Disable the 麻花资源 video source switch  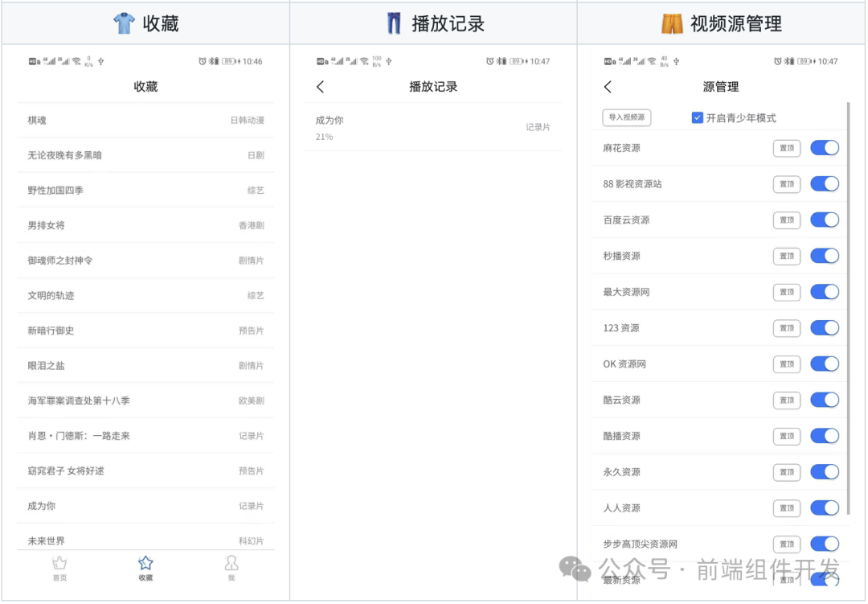[x=825, y=148]
